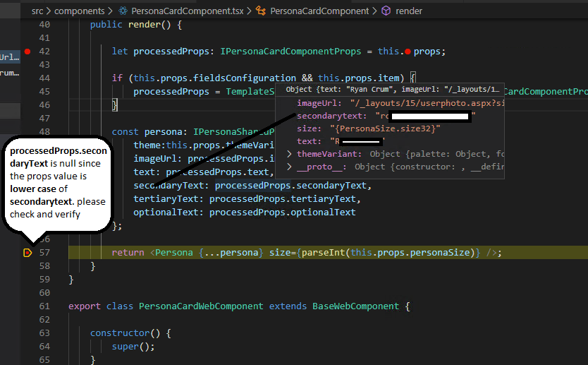Screen dimensions: 588x365
Task: Click the Url... item in left sidebar
Action: coord(9,57)
